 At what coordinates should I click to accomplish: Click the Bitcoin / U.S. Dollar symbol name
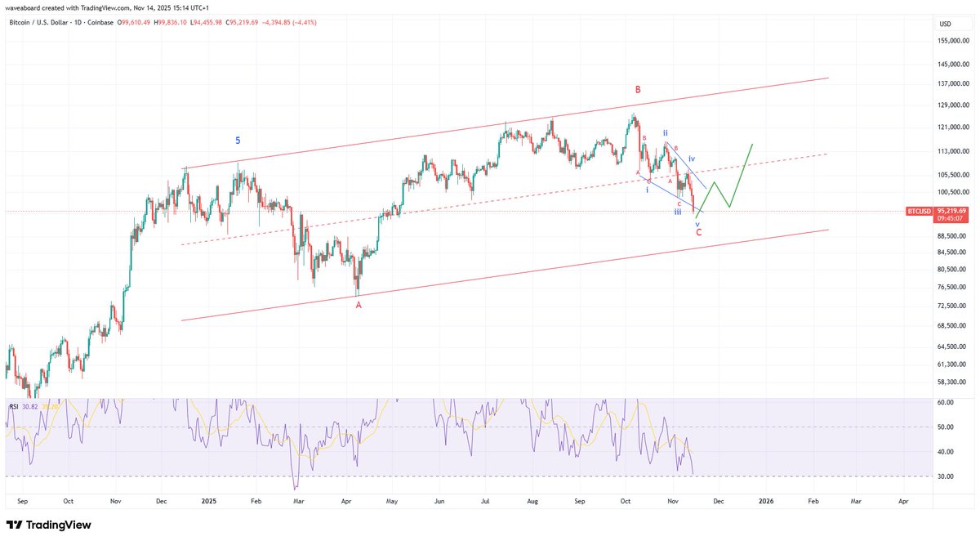coord(39,22)
